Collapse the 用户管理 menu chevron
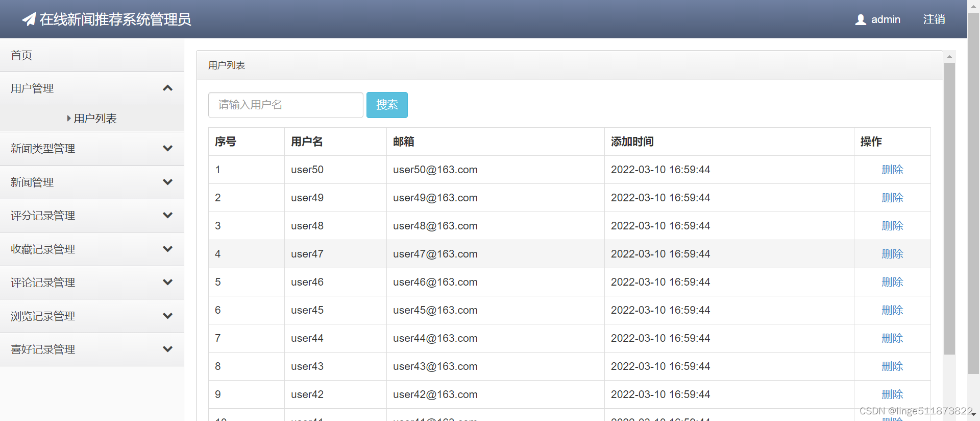Viewport: 980px width, 421px height. [x=167, y=88]
